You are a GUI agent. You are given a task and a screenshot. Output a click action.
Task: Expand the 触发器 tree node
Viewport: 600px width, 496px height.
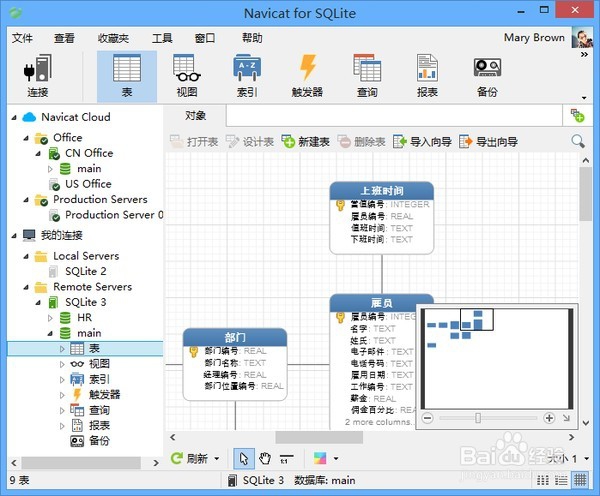pyautogui.click(x=62, y=395)
